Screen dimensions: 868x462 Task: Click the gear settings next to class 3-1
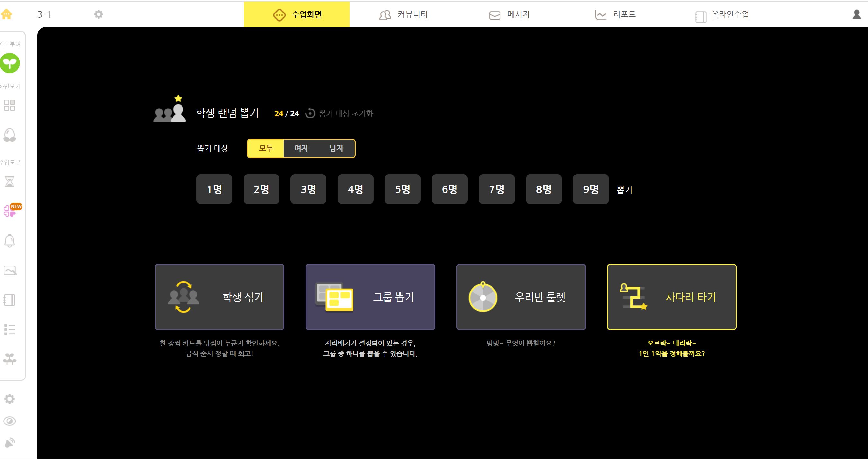(98, 14)
